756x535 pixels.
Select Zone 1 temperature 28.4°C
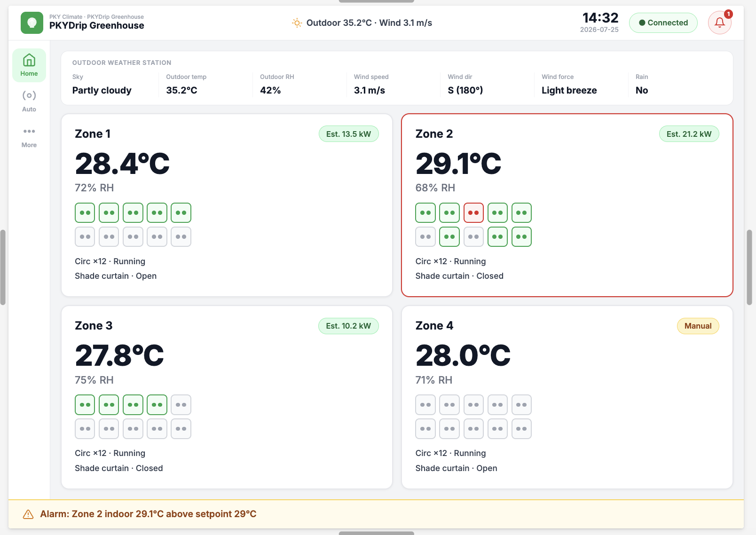pos(122,164)
